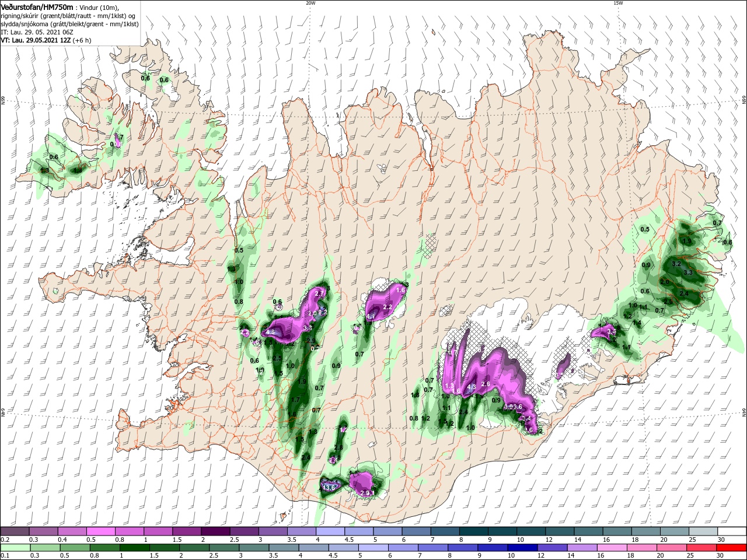Pick the bright pink upper-scale swatch at 0.5
The height and width of the screenshot is (560, 747).
pyautogui.click(x=100, y=531)
